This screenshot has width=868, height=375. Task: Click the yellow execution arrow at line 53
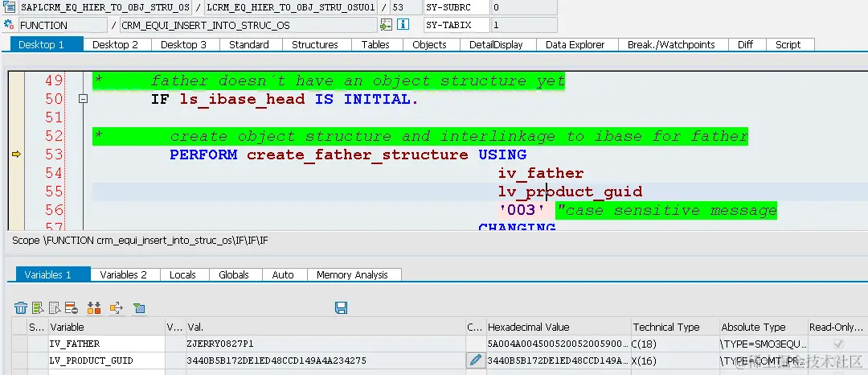[x=16, y=155]
